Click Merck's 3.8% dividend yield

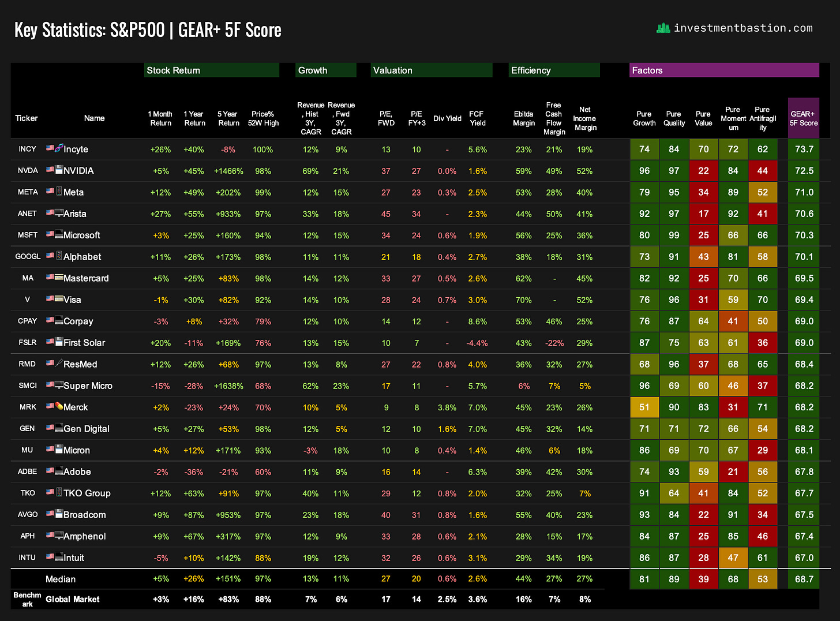pyautogui.click(x=447, y=407)
